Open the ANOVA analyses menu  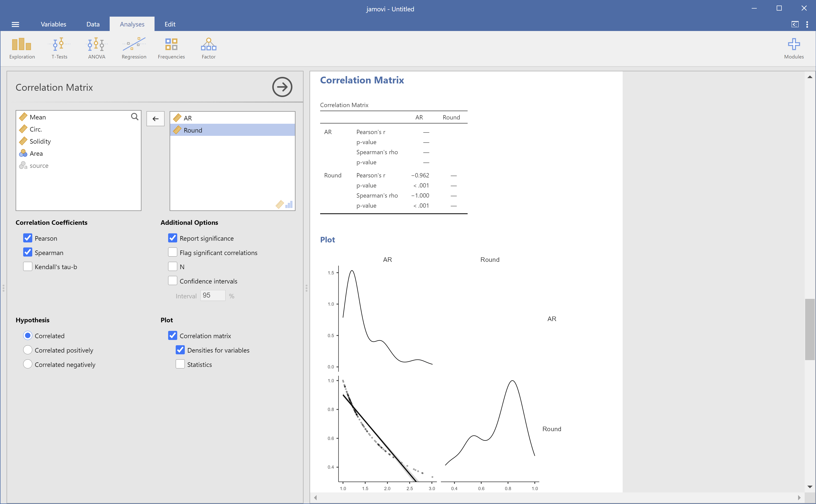[x=97, y=49]
